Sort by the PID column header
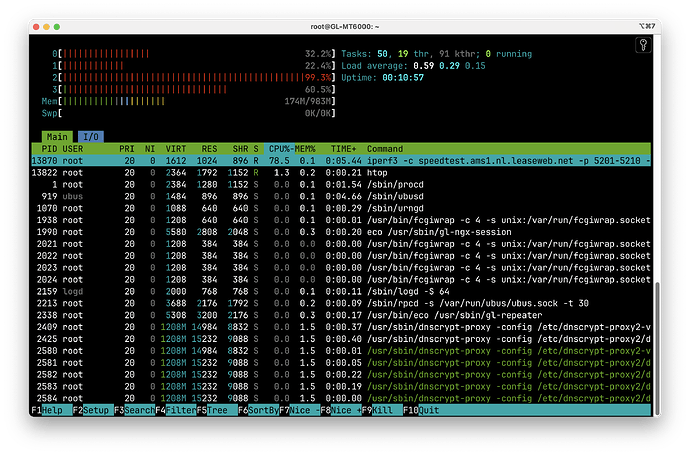This screenshot has width=690, height=454. point(49,149)
